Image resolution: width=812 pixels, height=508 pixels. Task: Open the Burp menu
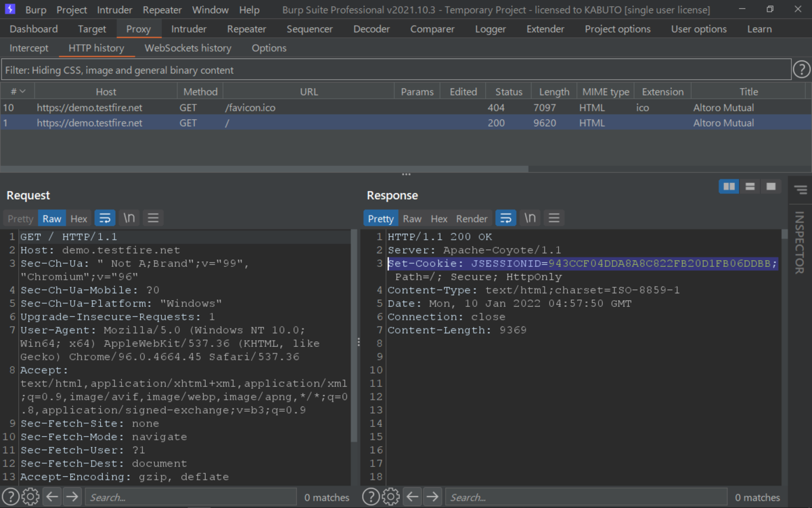pos(36,10)
